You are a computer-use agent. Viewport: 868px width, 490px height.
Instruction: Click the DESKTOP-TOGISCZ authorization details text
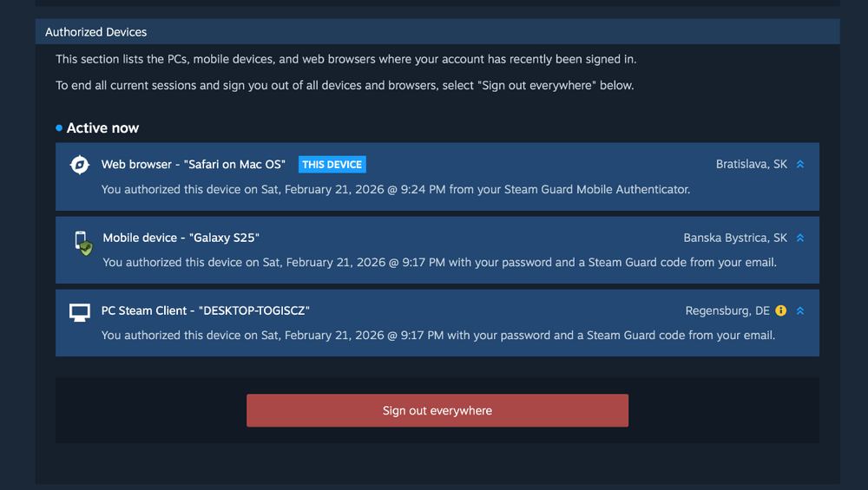click(438, 335)
